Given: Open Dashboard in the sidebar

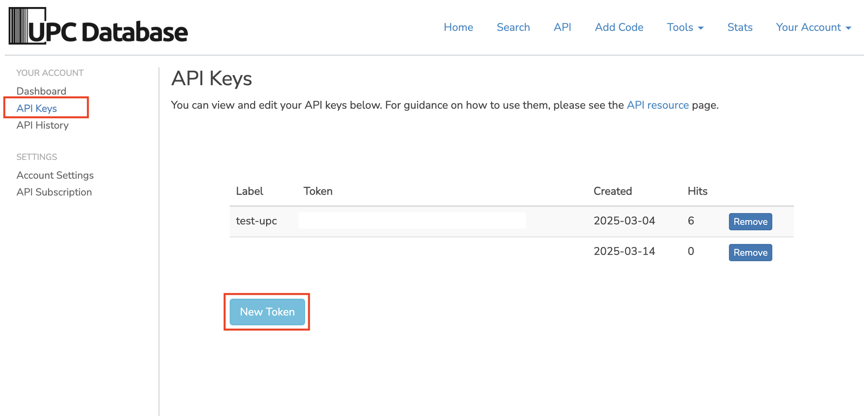Looking at the screenshot, I should click(41, 91).
